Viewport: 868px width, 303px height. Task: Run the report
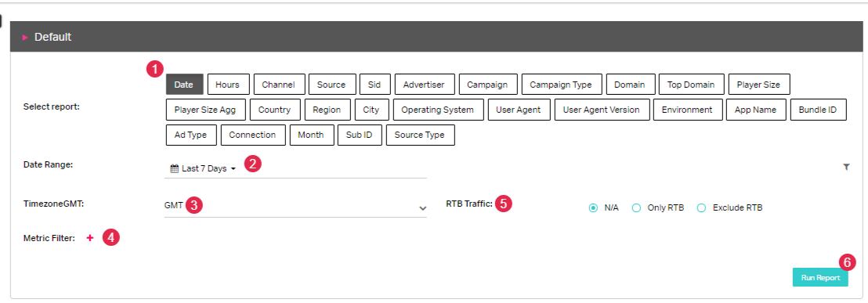820,278
